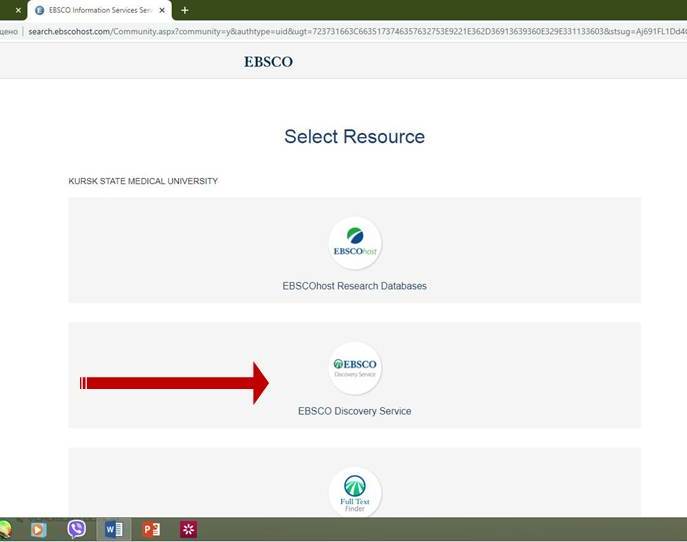Click the Select Resource heading
687x542 pixels.
pyautogui.click(x=354, y=136)
